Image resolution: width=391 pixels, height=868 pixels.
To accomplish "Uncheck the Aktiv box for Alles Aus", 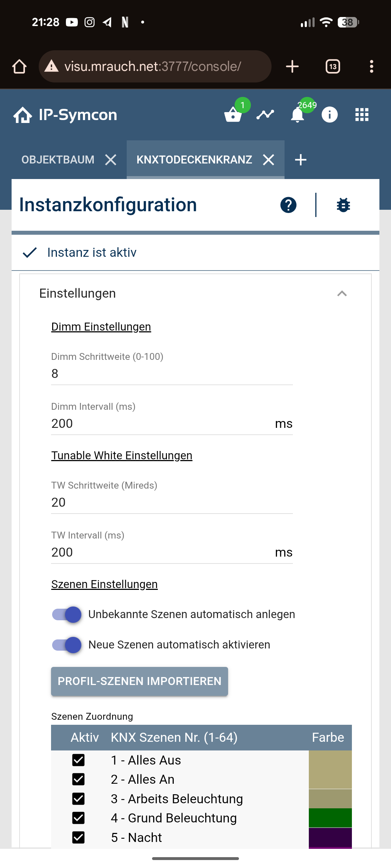I will coord(79,760).
